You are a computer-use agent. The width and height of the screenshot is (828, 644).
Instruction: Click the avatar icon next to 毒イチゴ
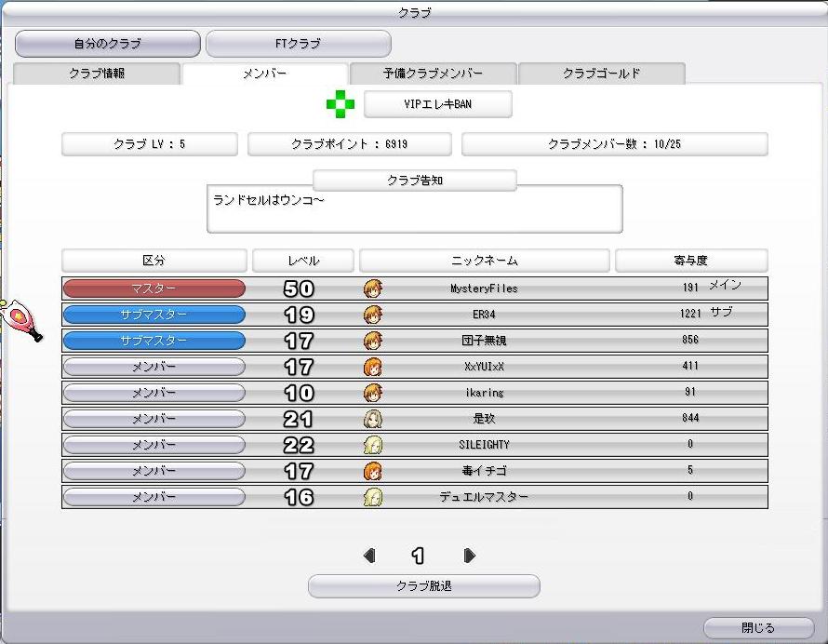coord(373,471)
